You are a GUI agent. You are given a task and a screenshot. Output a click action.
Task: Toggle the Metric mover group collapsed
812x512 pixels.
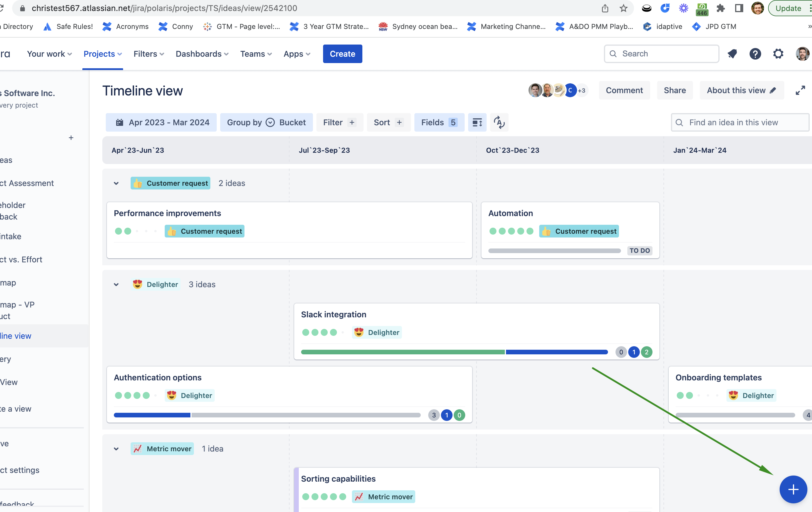pyautogui.click(x=116, y=449)
